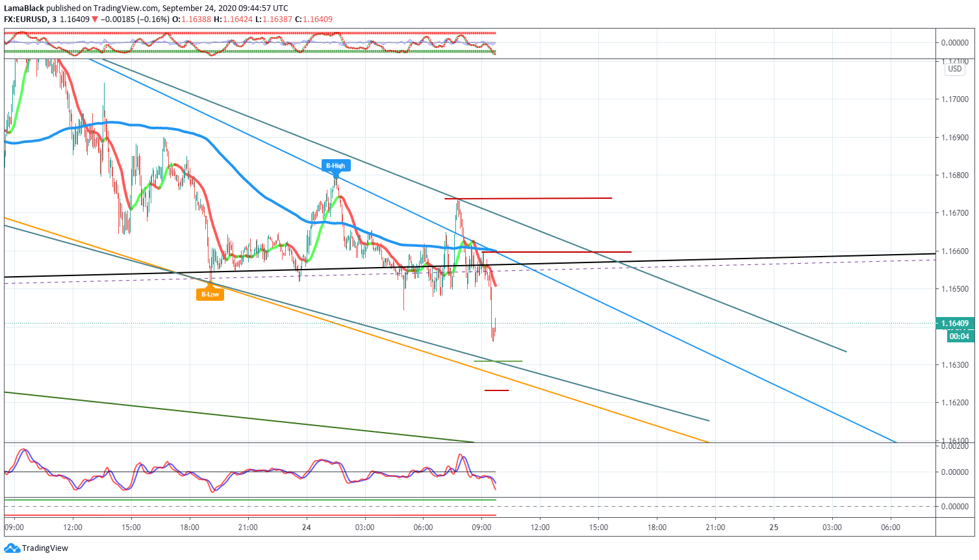This screenshot has width=979, height=560.
Task: Click the −0.00185 (−0.16%) change text
Action: coord(135,19)
